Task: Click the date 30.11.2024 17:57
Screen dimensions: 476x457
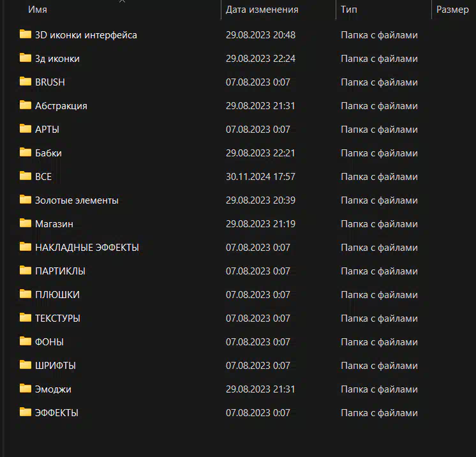Action: (x=260, y=177)
